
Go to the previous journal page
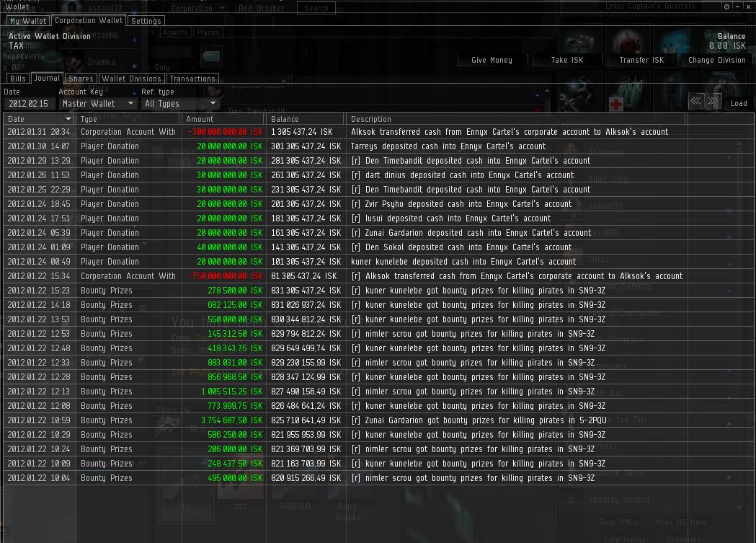coord(695,101)
